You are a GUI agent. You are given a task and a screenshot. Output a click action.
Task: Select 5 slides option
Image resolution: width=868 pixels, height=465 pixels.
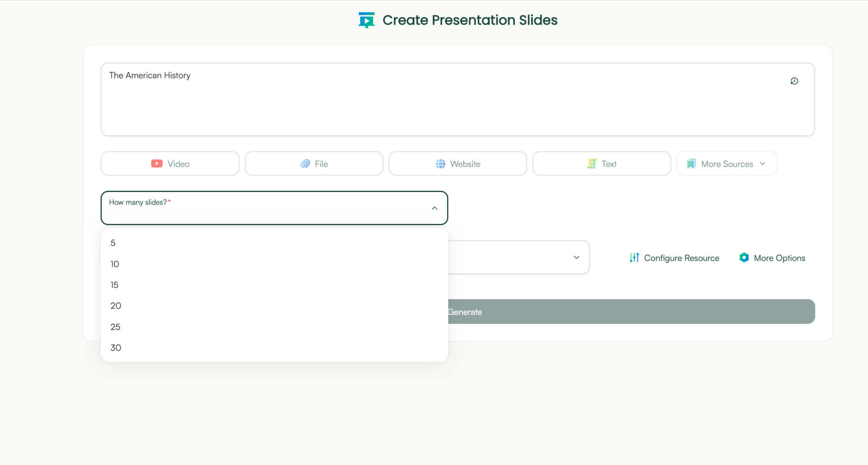[113, 243]
